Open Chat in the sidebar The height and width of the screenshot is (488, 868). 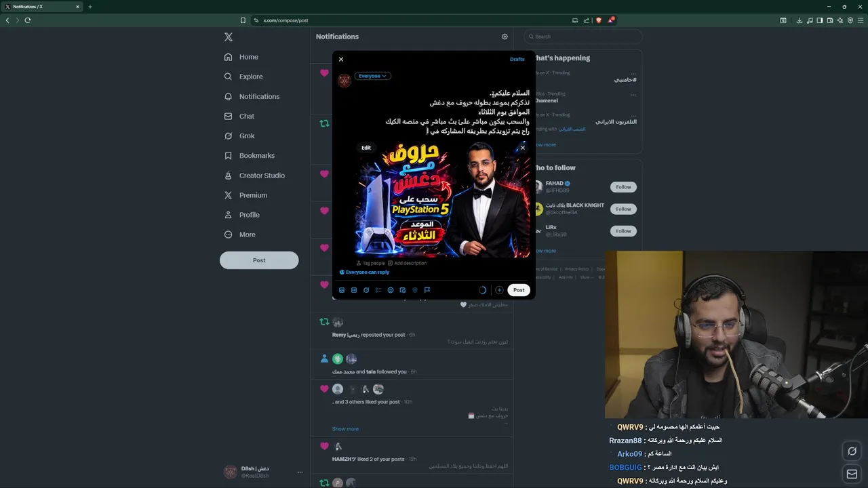coord(239,116)
